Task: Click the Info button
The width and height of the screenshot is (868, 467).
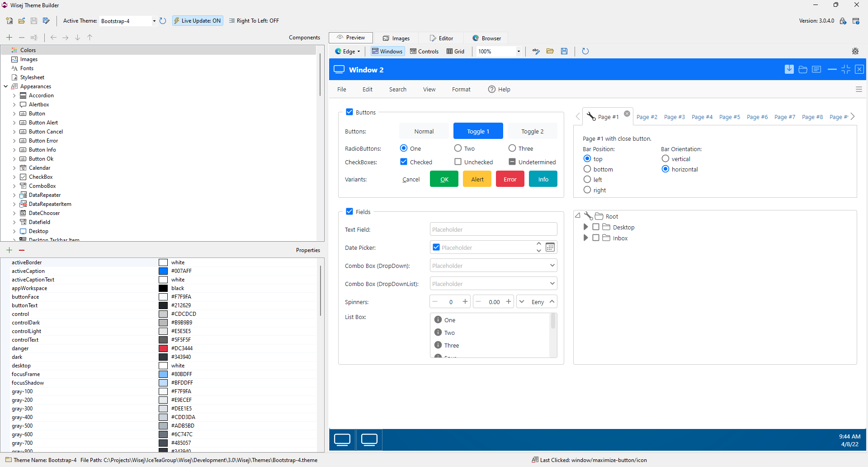Action: point(543,179)
